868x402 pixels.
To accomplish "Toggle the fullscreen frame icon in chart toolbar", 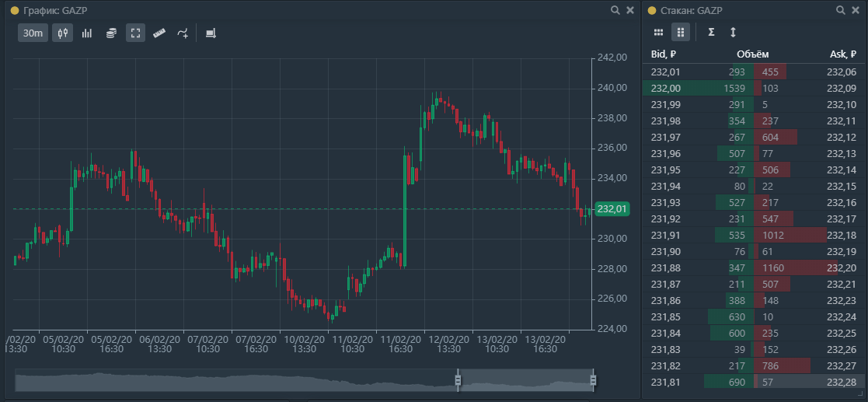I will tap(135, 33).
